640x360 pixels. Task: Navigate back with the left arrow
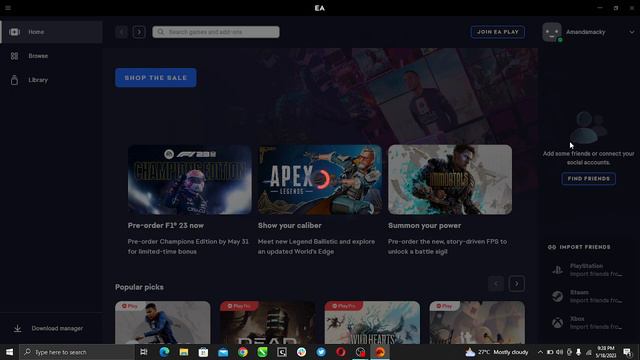tap(122, 32)
